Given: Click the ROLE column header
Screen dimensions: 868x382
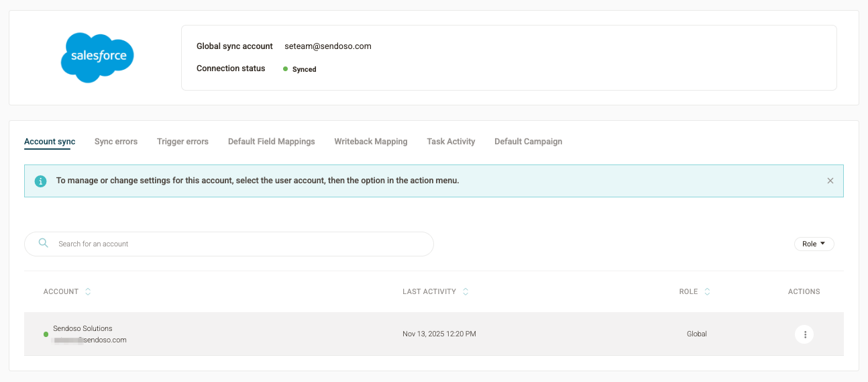Looking at the screenshot, I should [688, 291].
